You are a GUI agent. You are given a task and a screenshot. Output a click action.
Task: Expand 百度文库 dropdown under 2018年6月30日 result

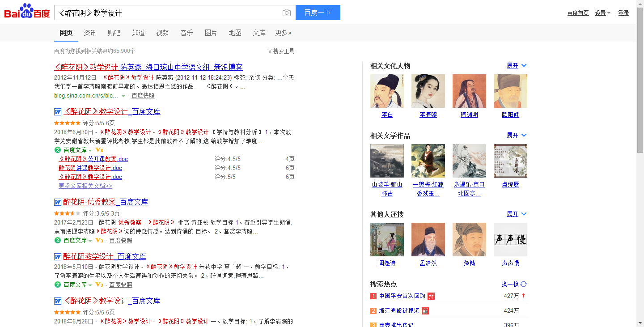coord(90,150)
